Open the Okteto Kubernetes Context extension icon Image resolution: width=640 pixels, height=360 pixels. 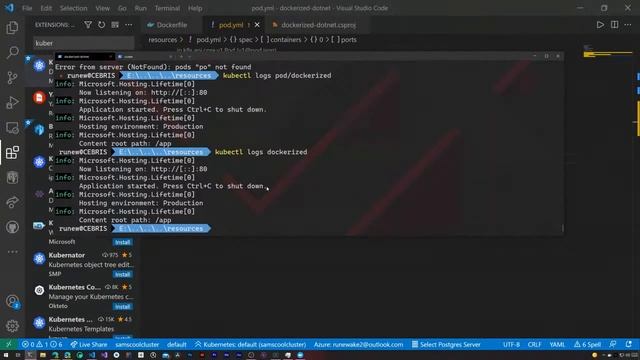[x=39, y=290]
